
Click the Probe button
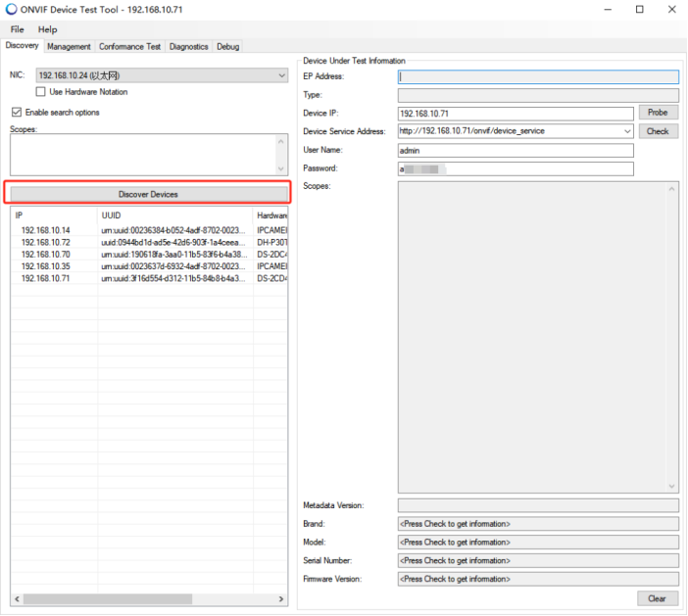(x=658, y=113)
